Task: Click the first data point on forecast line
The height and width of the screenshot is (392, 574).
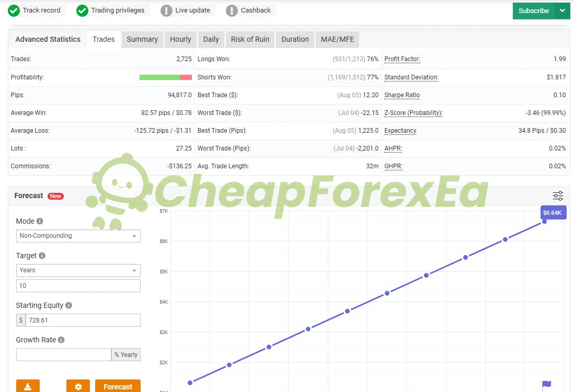Action: point(190,383)
